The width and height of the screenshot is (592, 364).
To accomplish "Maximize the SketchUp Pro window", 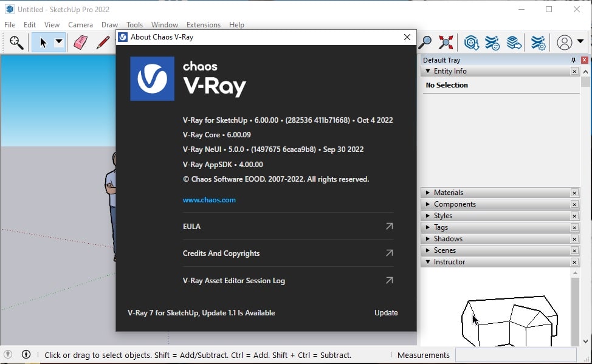I will click(x=549, y=9).
